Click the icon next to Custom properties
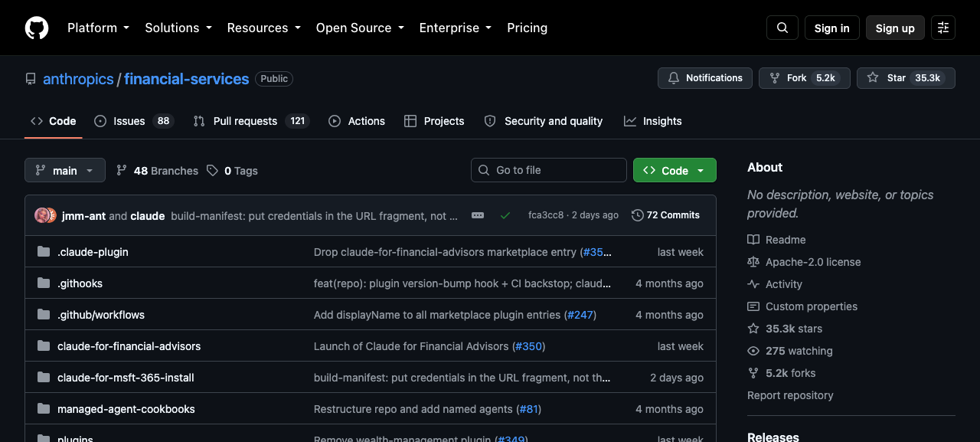Screen dimensions: 980x442 click(753, 306)
